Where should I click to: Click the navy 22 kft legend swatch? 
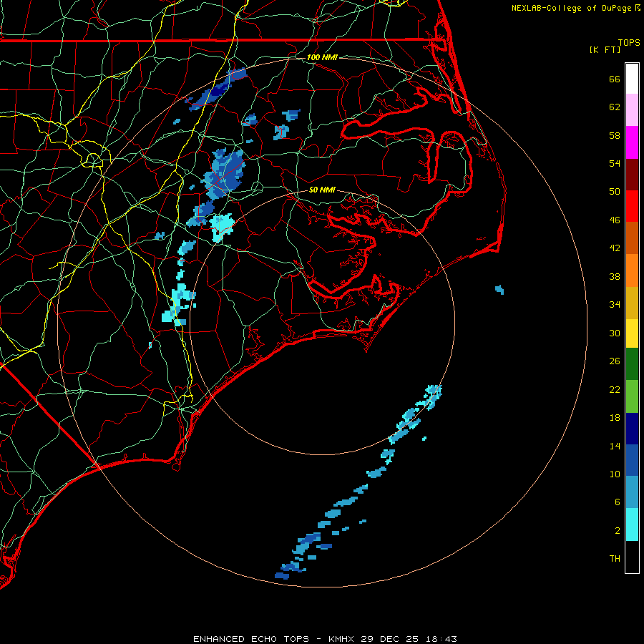tap(632, 429)
